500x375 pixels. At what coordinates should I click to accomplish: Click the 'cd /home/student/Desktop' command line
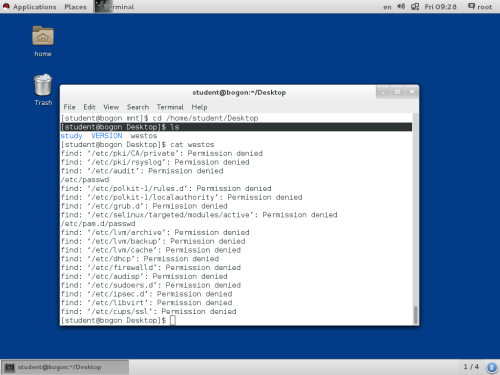click(x=159, y=118)
